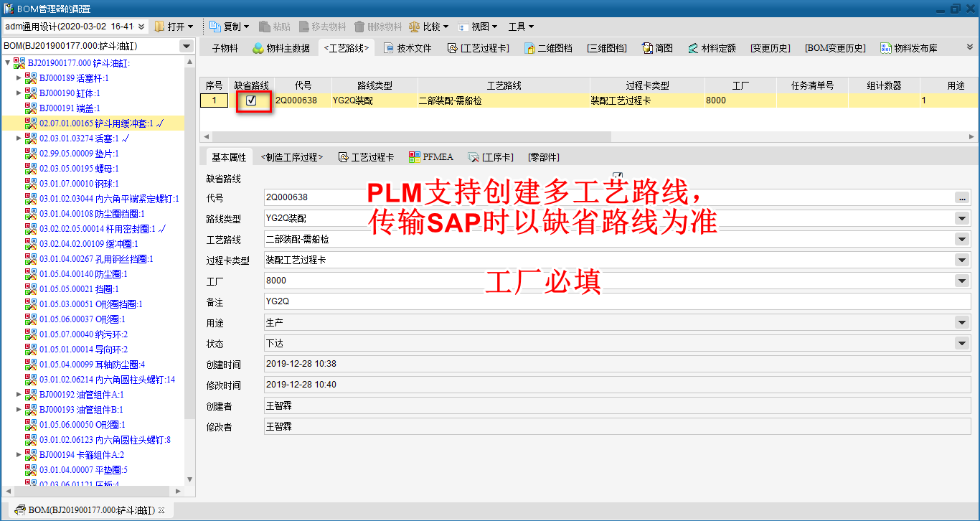Open the 工厂 dropdown arrow
Viewport: 980px width, 521px height.
pos(962,281)
